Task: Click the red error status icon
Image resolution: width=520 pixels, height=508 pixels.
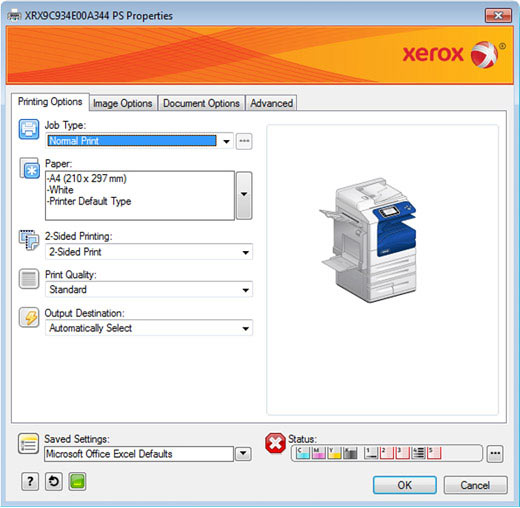Action: pos(275,443)
